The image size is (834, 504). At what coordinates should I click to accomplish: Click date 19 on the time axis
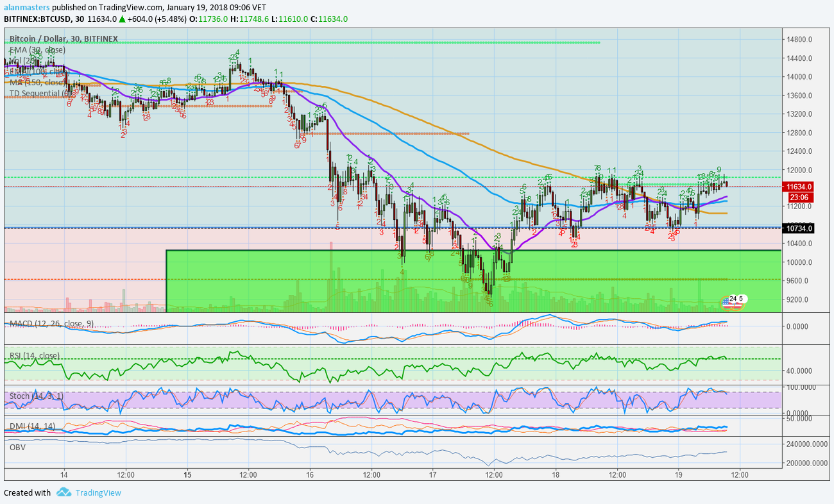pos(679,475)
